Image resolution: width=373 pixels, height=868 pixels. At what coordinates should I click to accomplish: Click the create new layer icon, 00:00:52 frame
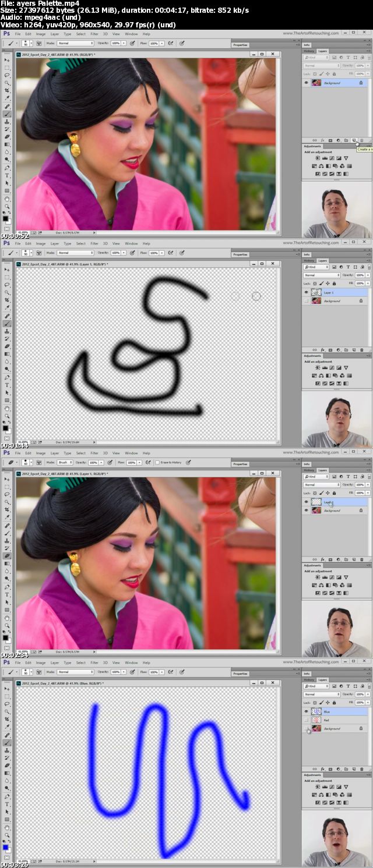pos(354,140)
